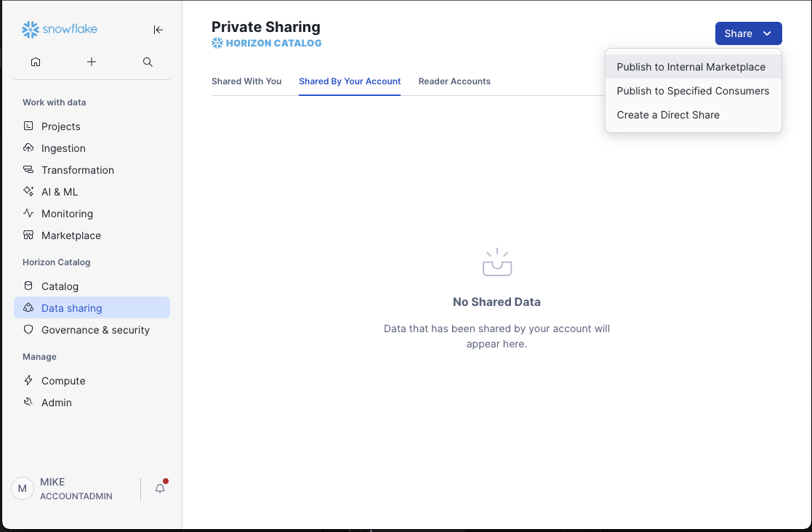Click the Compute lightning bolt icon
Viewport: 812px width, 532px height.
click(28, 380)
